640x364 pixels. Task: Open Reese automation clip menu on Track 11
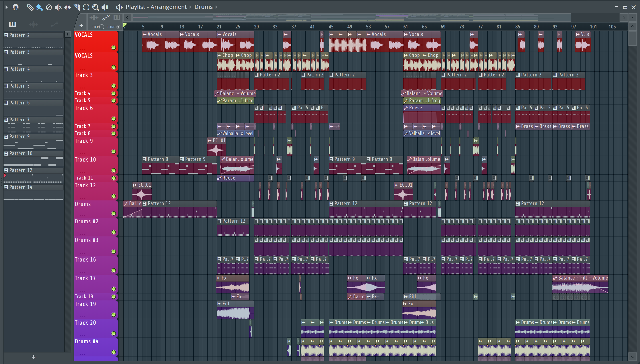click(x=219, y=178)
